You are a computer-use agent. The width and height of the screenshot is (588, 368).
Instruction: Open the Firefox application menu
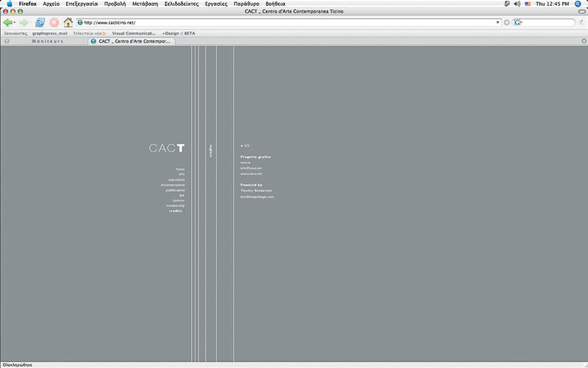pos(27,4)
